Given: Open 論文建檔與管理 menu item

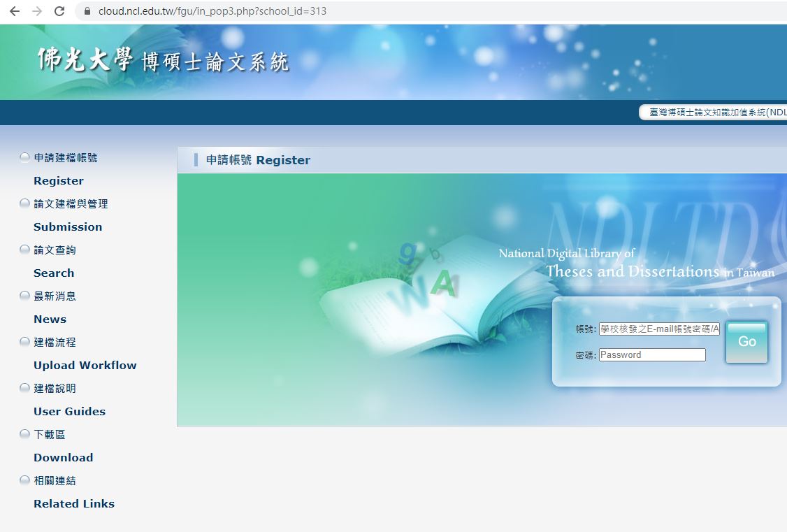Looking at the screenshot, I should pos(71,203).
